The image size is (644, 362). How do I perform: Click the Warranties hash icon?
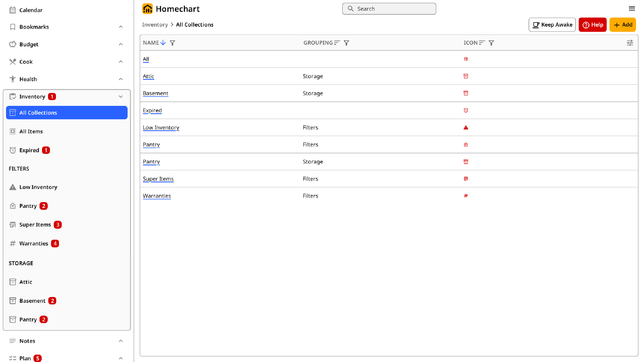(x=12, y=243)
